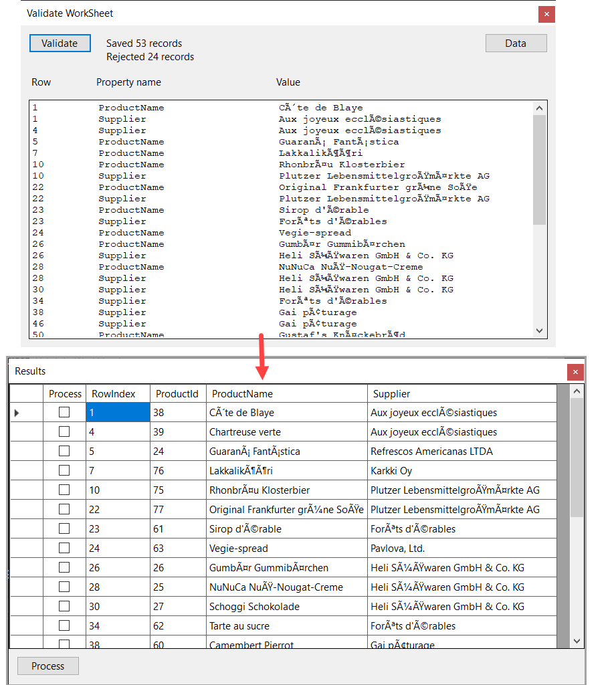This screenshot has width=616, height=685.
Task: Click the Process button below the grid
Action: click(x=47, y=666)
